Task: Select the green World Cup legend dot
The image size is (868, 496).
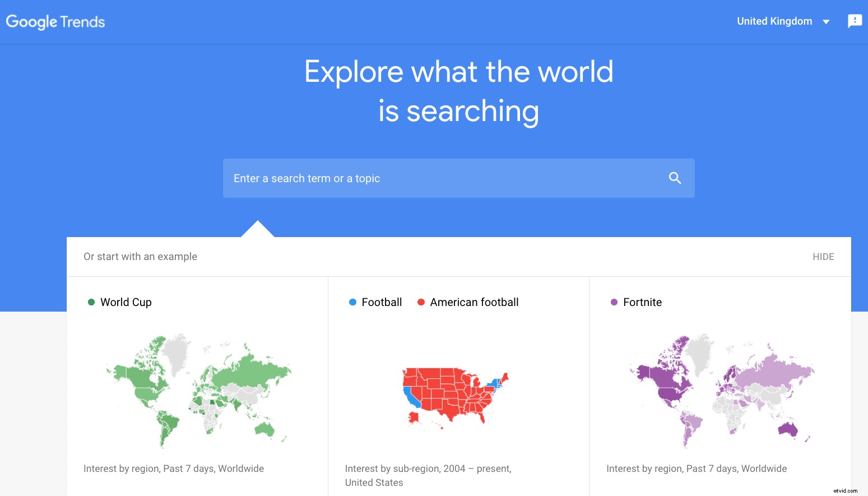Action: coord(91,302)
